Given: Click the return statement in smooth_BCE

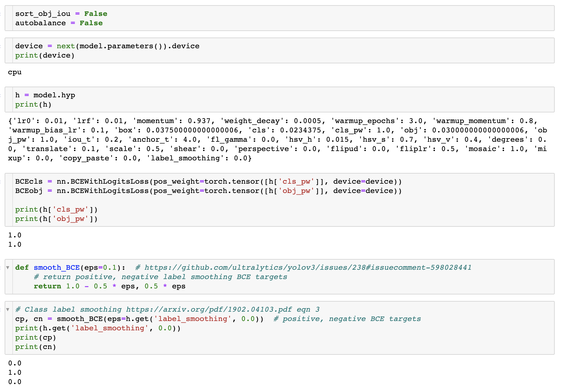Looking at the screenshot, I should pos(109,286).
